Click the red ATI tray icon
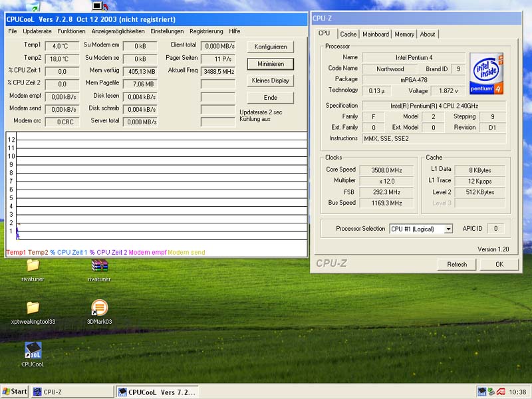 (x=501, y=392)
